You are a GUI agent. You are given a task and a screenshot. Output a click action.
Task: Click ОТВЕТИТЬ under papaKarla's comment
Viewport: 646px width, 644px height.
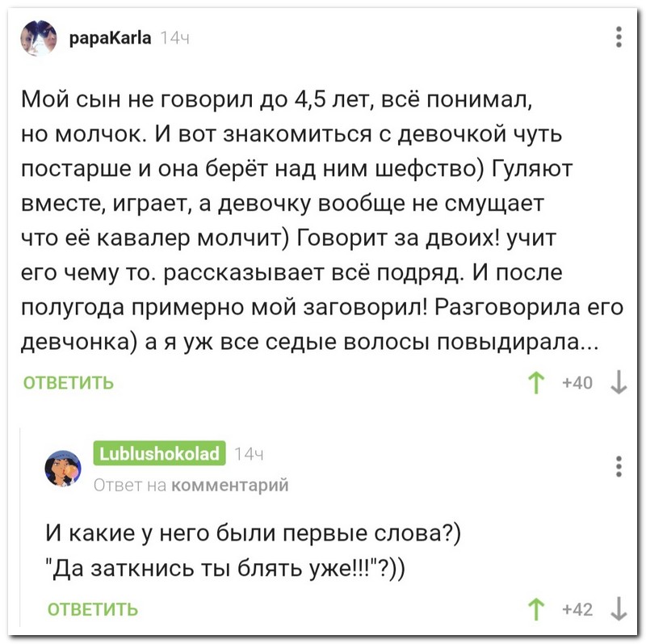(69, 383)
